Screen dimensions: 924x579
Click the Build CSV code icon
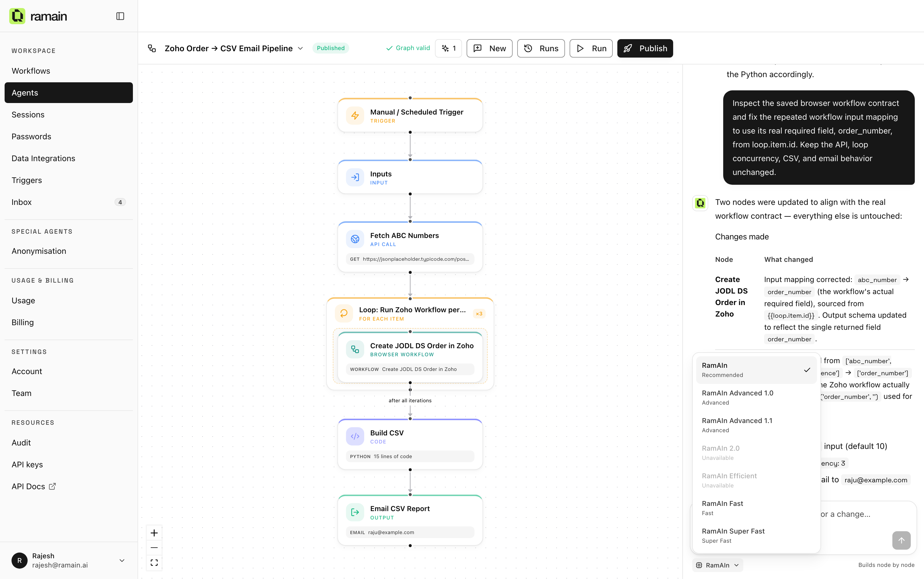355,436
